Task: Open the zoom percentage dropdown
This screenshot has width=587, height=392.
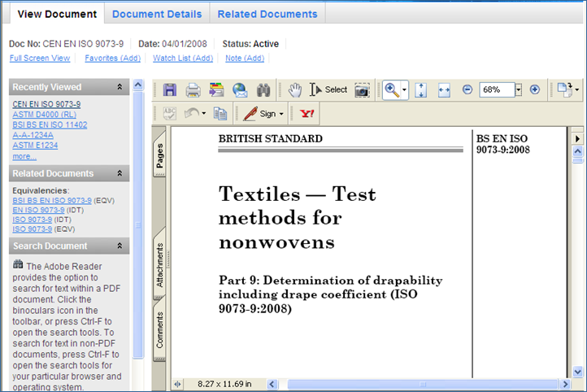Action: coord(518,89)
